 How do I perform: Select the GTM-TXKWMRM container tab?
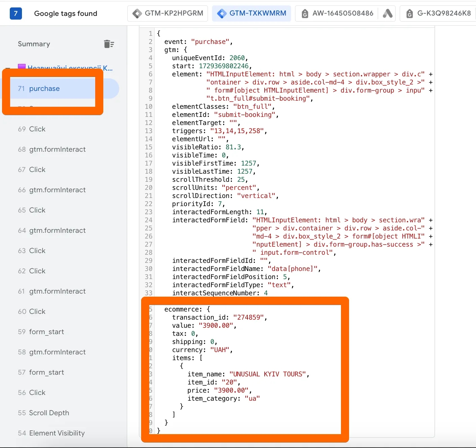[x=252, y=14]
